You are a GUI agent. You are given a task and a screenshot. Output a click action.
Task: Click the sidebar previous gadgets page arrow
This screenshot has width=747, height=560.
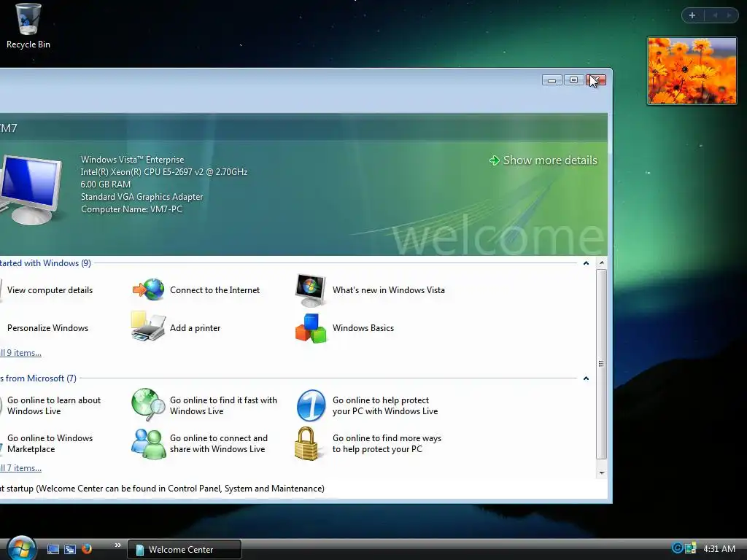715,15
